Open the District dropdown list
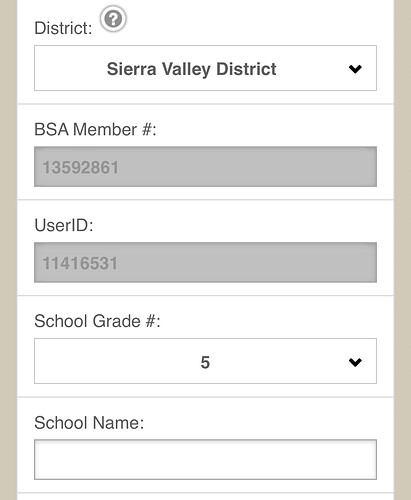Viewport: 411px width, 500px height. coord(205,68)
